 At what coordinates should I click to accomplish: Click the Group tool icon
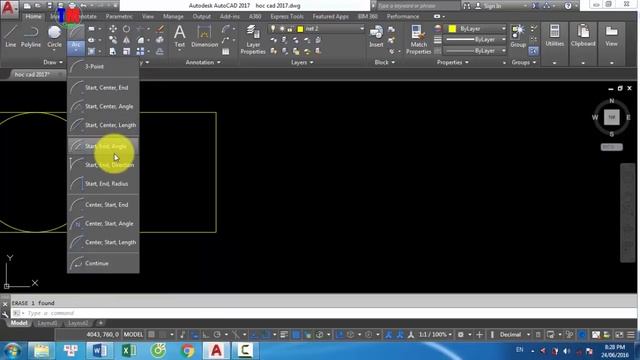(518, 36)
